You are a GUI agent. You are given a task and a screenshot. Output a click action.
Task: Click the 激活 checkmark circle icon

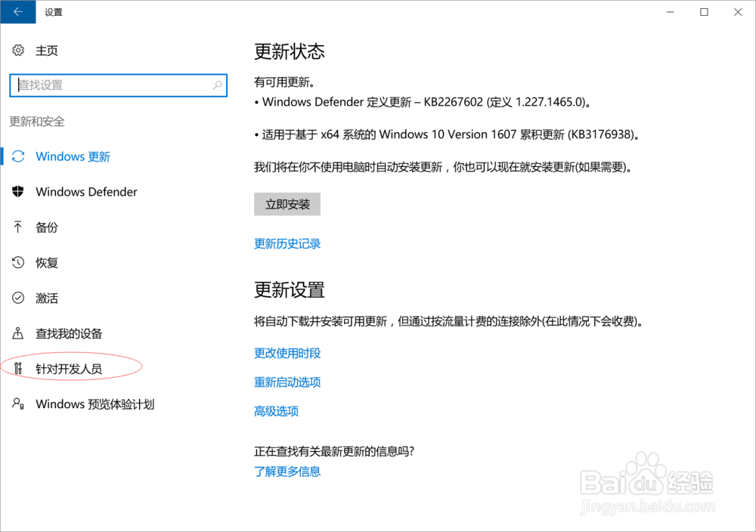(x=18, y=298)
